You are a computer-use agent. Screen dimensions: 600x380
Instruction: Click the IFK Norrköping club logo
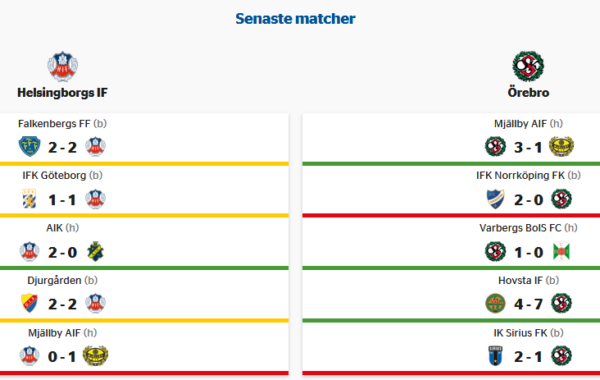click(496, 199)
